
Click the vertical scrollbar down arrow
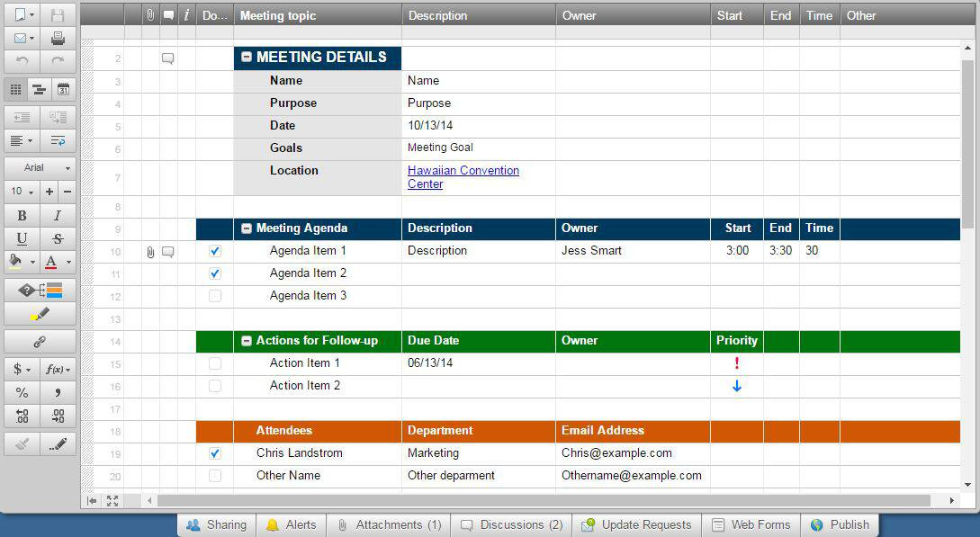pyautogui.click(x=967, y=485)
